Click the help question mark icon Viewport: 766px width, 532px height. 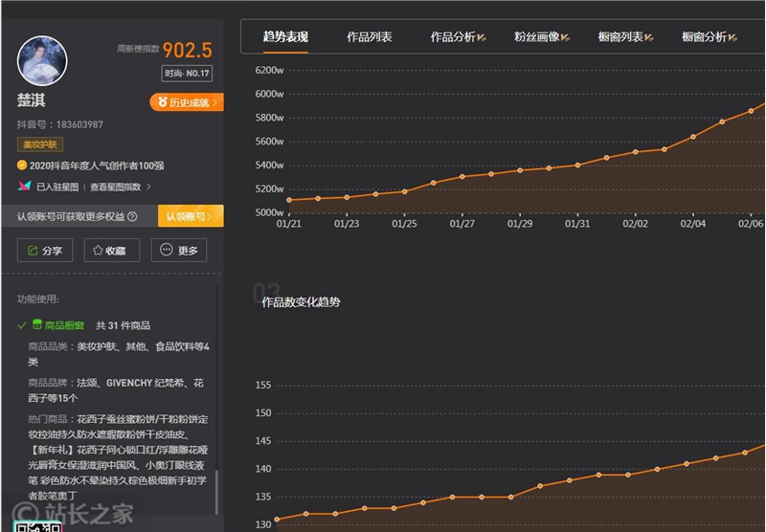(x=132, y=216)
